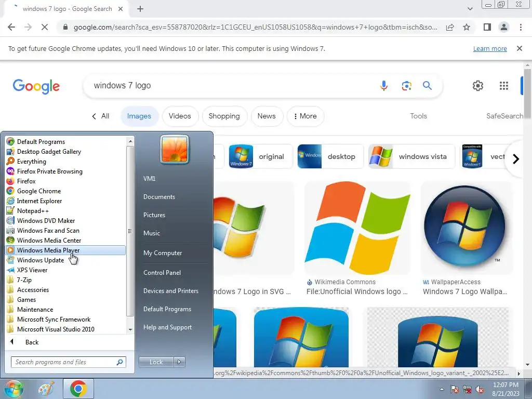Screen dimensions: 532x399
Task: Open Pictures from the Start menu
Action: [154, 215]
